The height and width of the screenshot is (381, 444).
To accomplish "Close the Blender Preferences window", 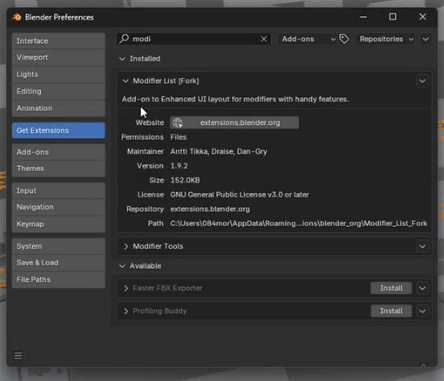I will click(422, 17).
